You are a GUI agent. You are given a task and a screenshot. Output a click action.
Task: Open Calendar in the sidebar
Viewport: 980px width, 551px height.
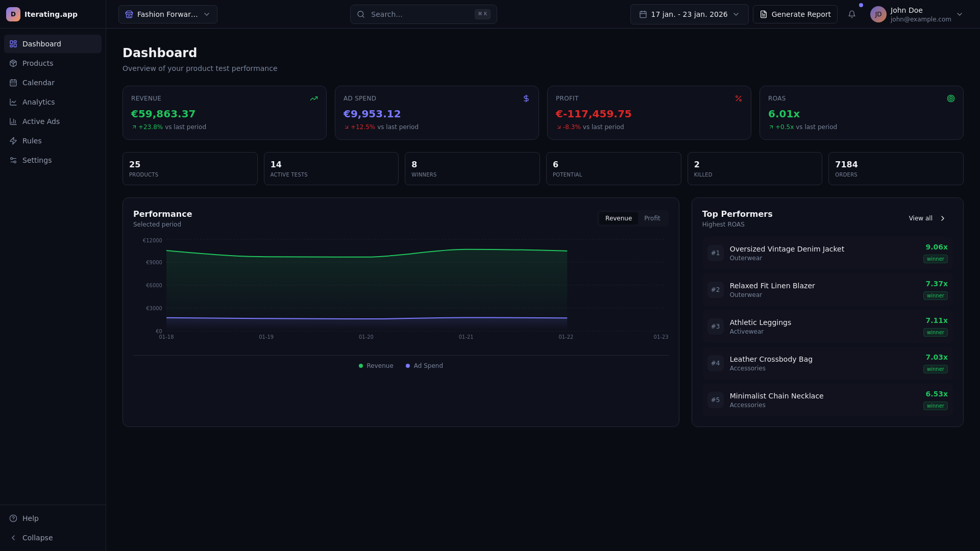(38, 83)
